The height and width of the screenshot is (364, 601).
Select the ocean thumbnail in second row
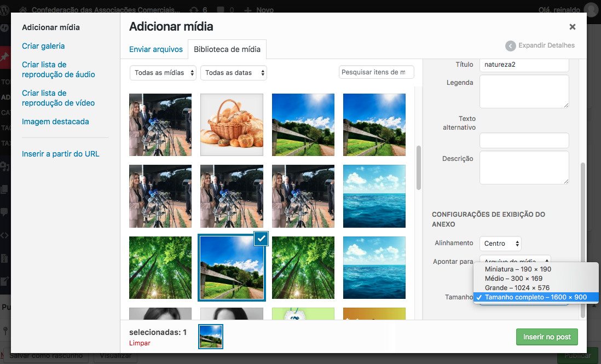pos(374,196)
